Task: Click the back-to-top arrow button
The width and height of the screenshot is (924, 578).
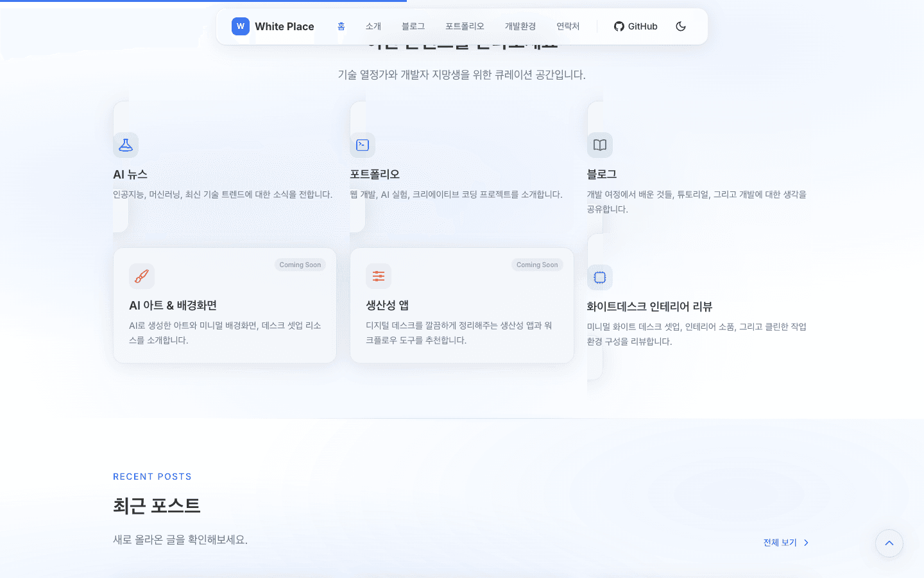Action: click(889, 543)
